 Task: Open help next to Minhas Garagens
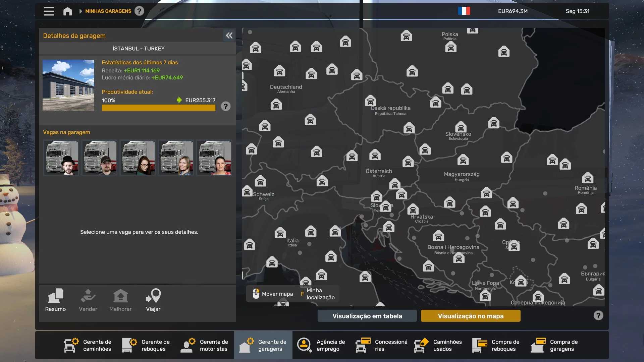(x=139, y=11)
